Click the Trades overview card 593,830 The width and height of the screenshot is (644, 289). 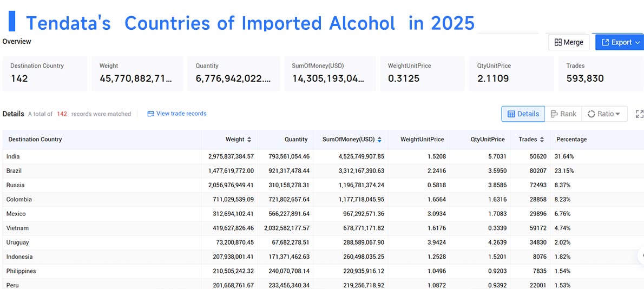(601, 74)
